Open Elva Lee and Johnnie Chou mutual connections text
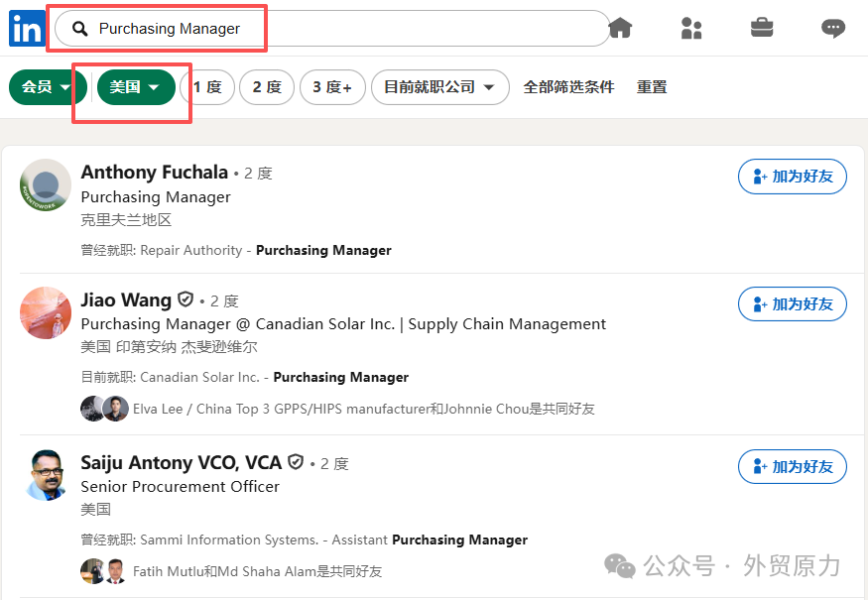868x600 pixels. (364, 409)
